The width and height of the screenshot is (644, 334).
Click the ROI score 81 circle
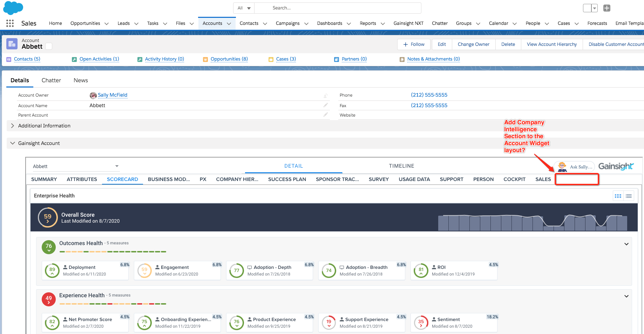[x=421, y=271]
